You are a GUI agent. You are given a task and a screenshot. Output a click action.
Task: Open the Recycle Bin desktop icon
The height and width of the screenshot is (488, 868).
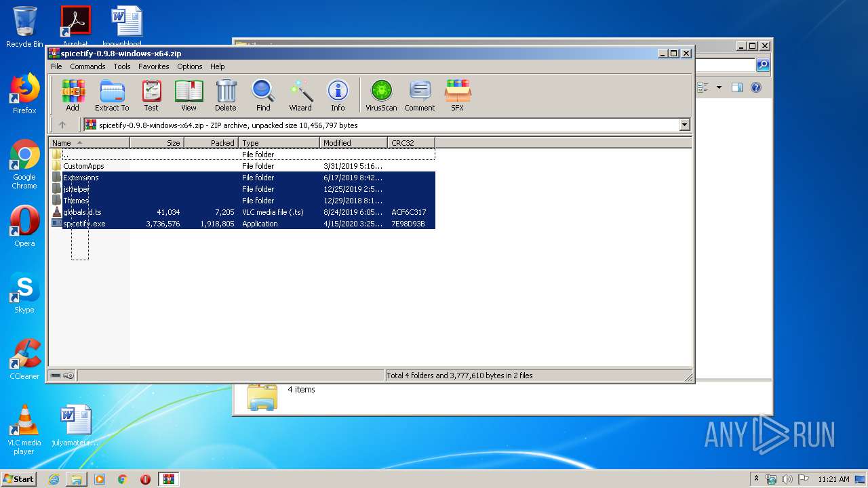pos(24,27)
